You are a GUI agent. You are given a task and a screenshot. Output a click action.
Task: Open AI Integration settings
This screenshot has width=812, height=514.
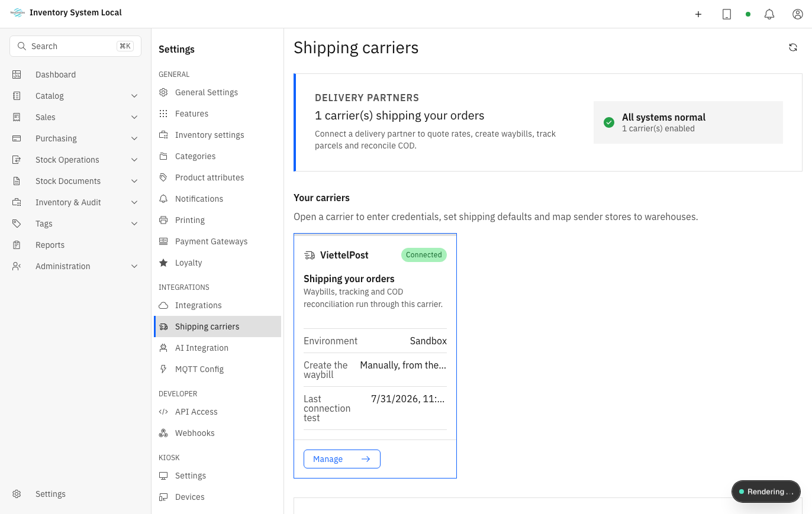click(x=217, y=348)
